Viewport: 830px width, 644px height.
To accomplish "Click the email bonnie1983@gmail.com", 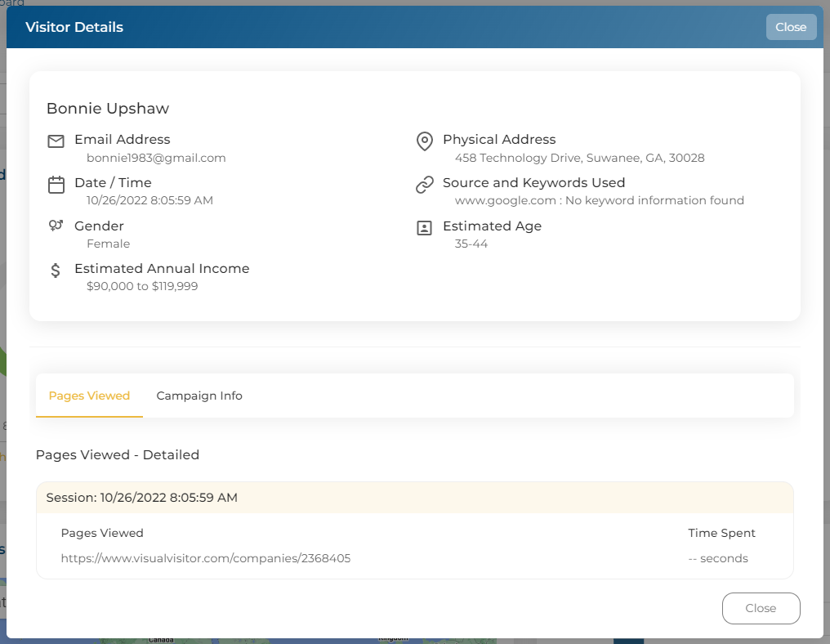I will 156,158.
